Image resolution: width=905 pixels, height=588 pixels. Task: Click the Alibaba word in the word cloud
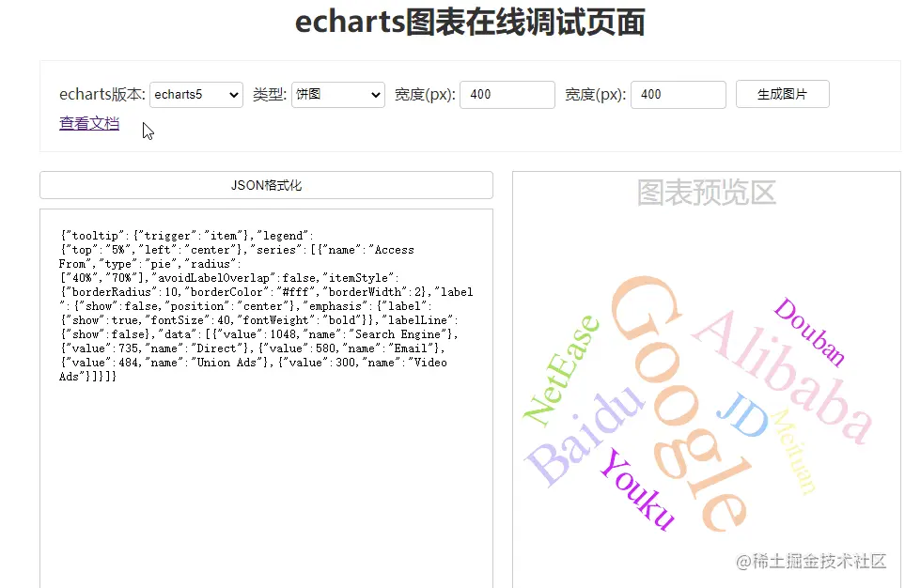pyautogui.click(x=783, y=377)
